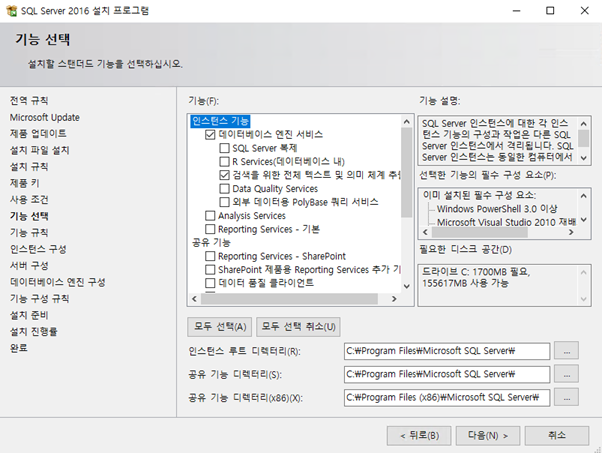Viewport: 602px width, 453px height.
Task: Enable R Services(데이터베이스 내) checkbox
Action: (224, 162)
